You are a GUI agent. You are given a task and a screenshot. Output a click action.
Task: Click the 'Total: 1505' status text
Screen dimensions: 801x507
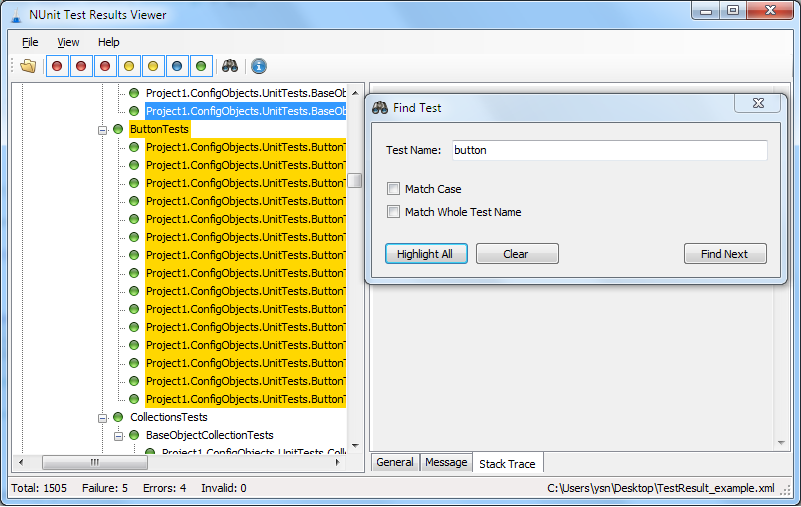39,488
